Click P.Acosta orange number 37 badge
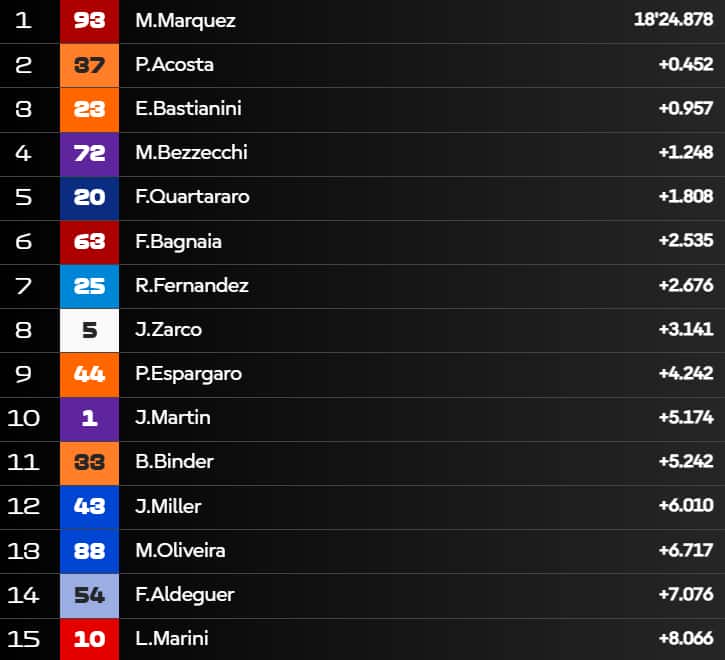This screenshot has width=725, height=660. click(x=89, y=65)
